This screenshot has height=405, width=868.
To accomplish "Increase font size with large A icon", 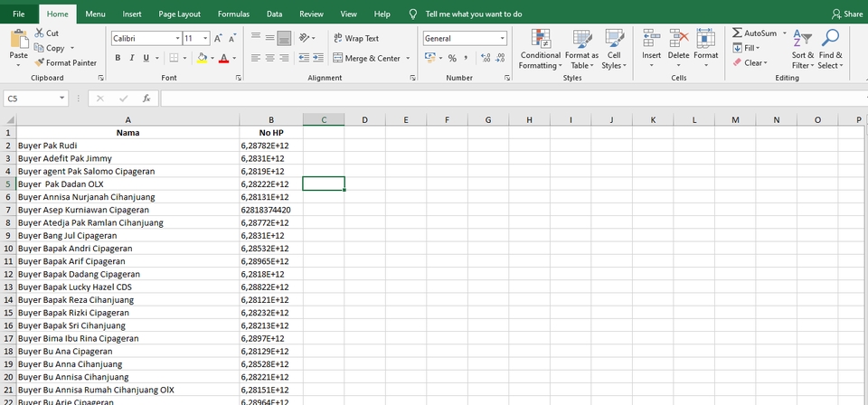I will coord(218,38).
